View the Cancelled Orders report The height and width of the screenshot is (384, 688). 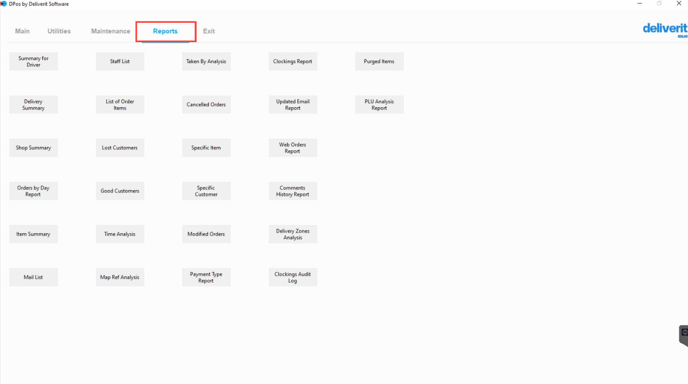206,104
